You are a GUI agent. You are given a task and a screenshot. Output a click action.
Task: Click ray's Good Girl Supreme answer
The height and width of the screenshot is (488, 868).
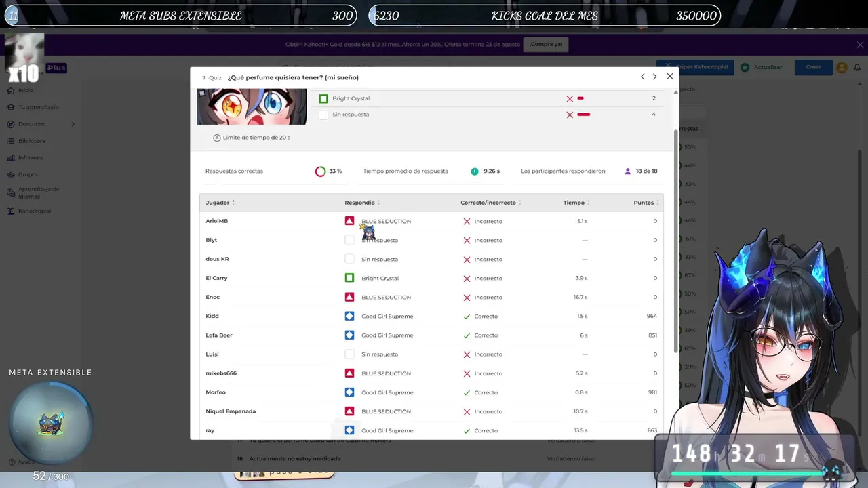tap(387, 430)
